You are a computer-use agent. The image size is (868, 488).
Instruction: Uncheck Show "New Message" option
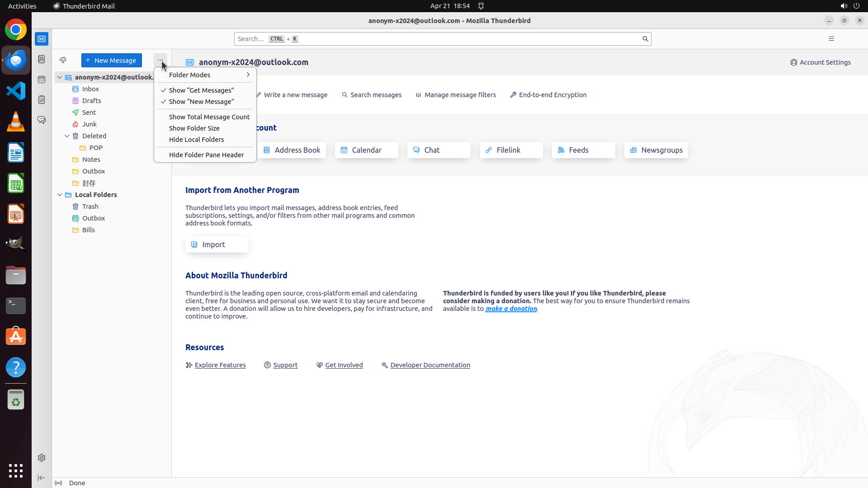click(x=201, y=102)
